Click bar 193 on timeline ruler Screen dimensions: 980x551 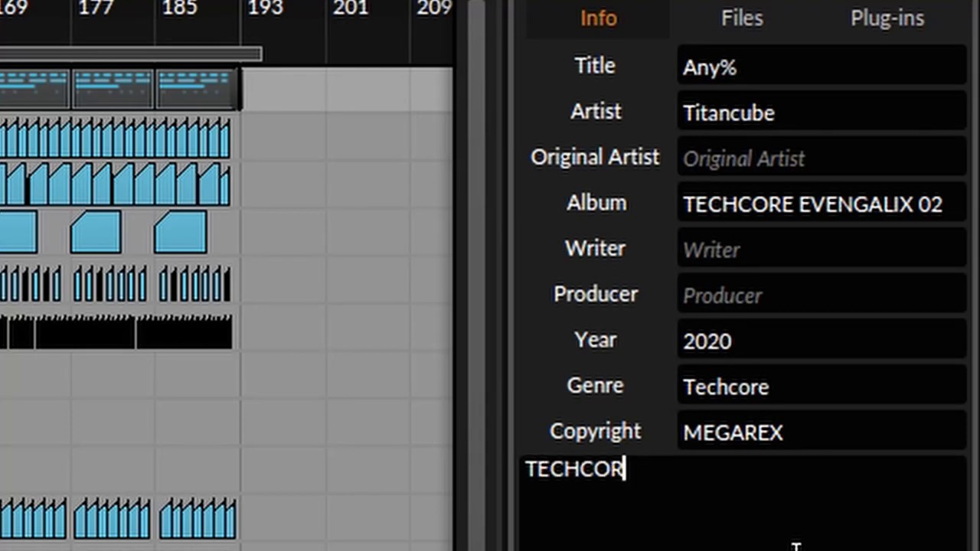click(x=265, y=8)
